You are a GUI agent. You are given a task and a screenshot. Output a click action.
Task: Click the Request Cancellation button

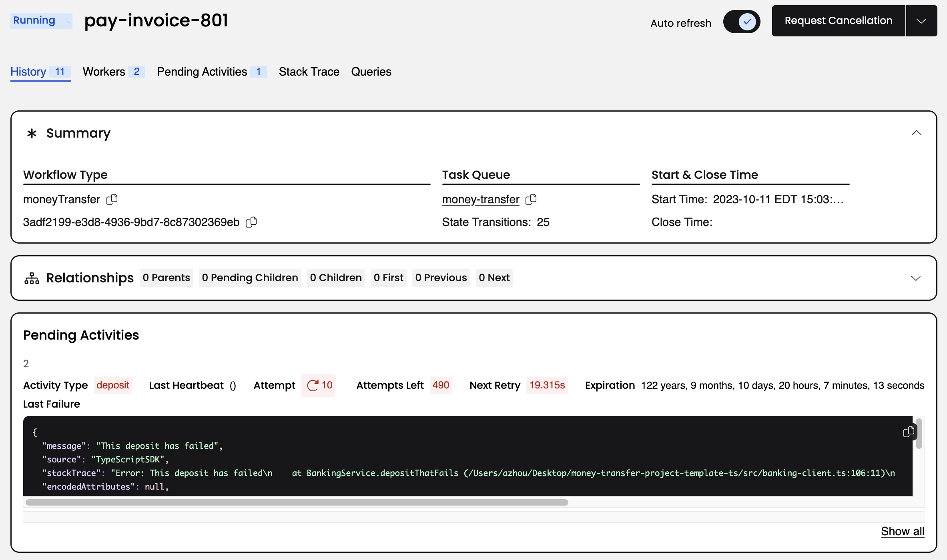[838, 21]
